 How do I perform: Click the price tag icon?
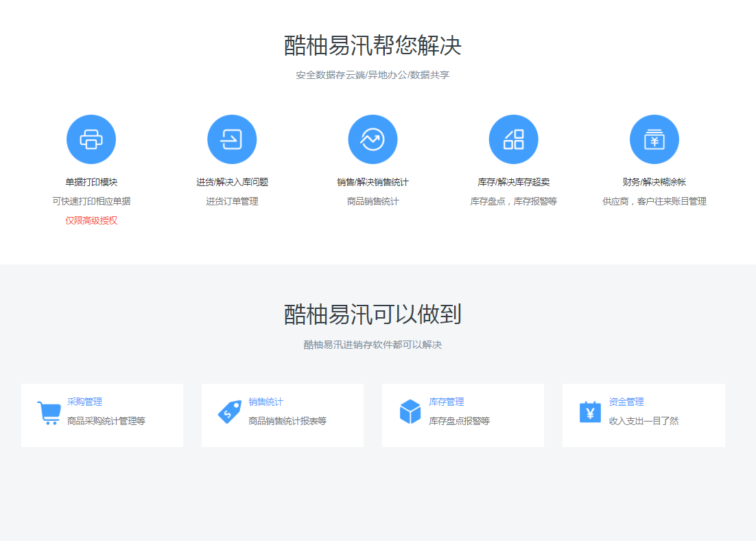[x=229, y=412]
